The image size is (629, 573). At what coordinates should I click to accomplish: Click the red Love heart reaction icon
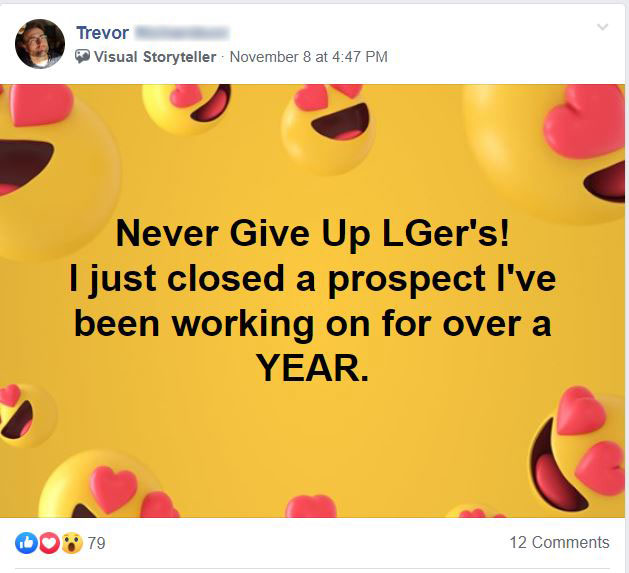[x=49, y=543]
